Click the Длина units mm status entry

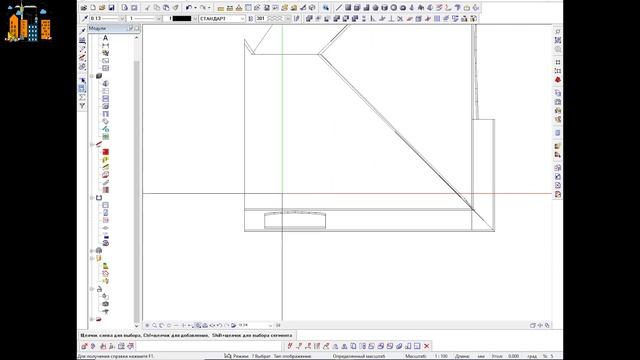point(481,356)
